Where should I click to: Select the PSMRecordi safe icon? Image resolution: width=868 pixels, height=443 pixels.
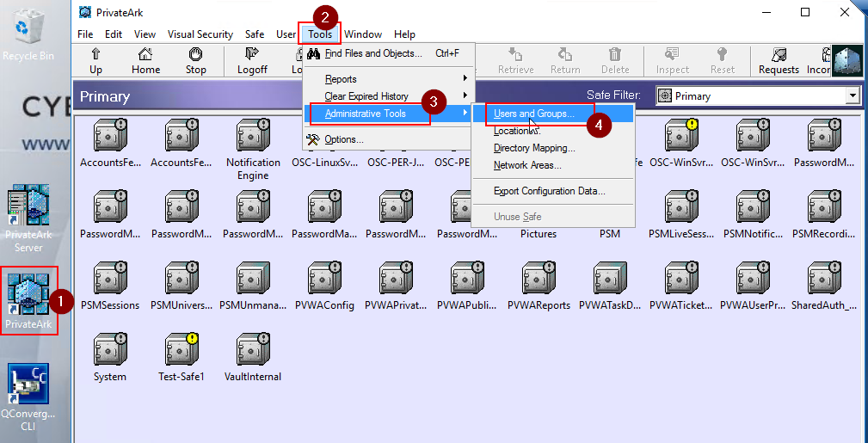824,207
